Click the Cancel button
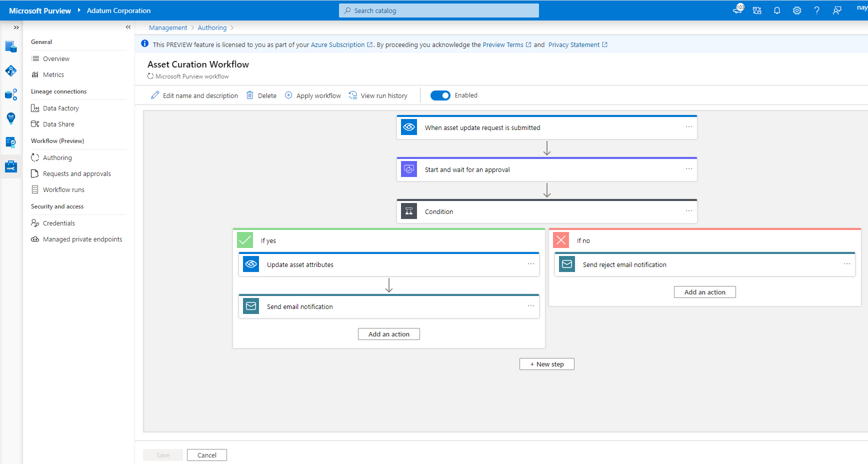Screen dimensions: 868x464 pyautogui.click(x=207, y=455)
